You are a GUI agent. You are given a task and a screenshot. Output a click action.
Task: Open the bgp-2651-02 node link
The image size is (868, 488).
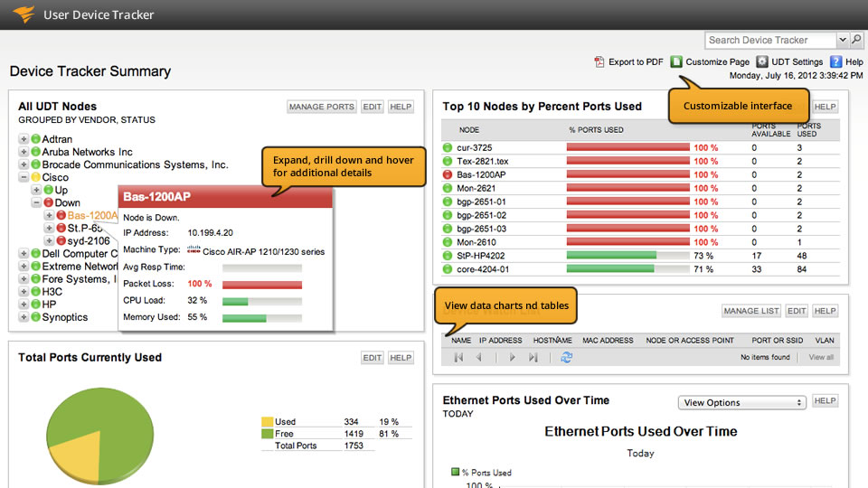pos(481,215)
